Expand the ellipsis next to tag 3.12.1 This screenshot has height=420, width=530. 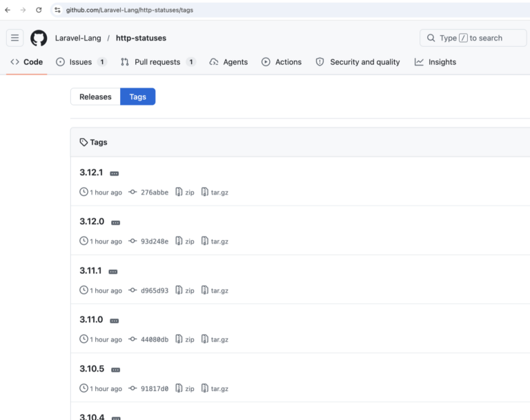115,174
